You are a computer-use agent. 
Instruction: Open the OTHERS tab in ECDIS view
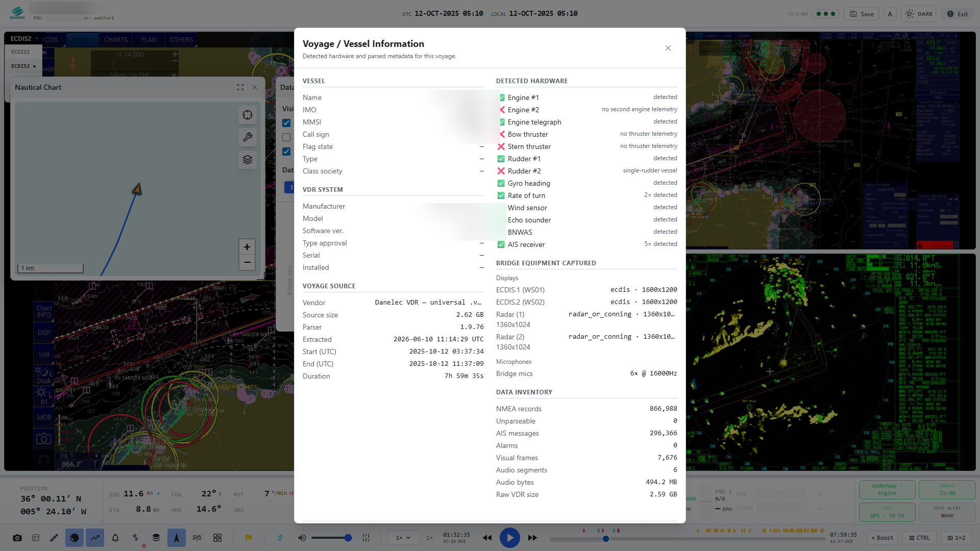point(181,40)
